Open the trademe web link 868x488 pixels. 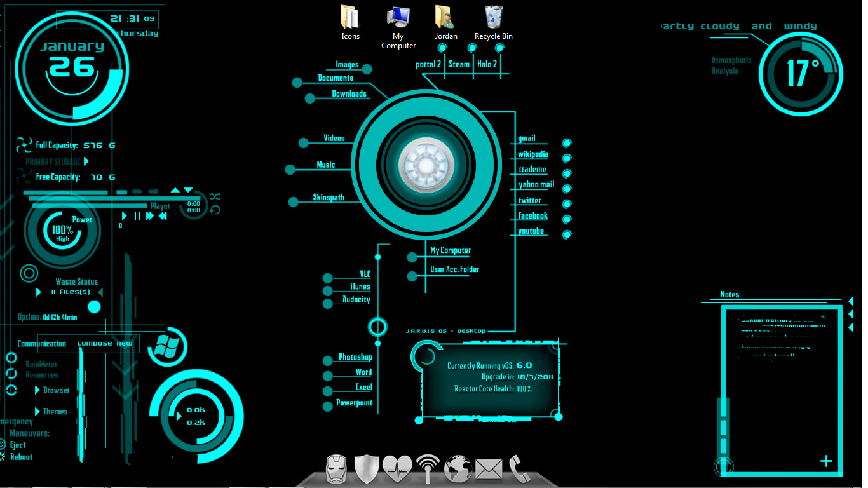[532, 170]
